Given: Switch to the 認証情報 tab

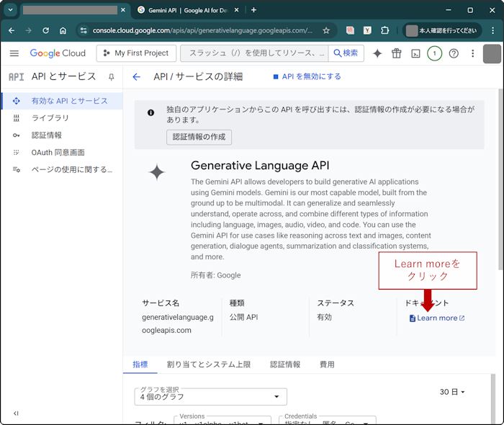Looking at the screenshot, I should point(285,364).
